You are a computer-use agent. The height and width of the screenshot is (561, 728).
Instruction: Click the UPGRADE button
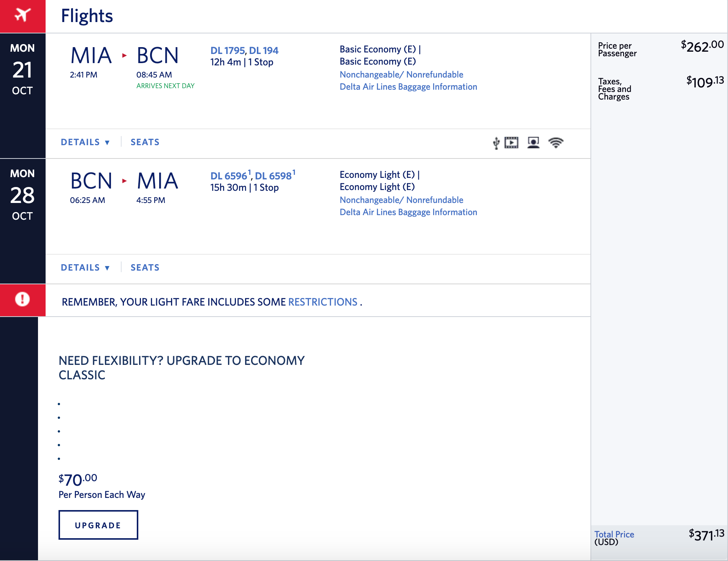tap(98, 525)
